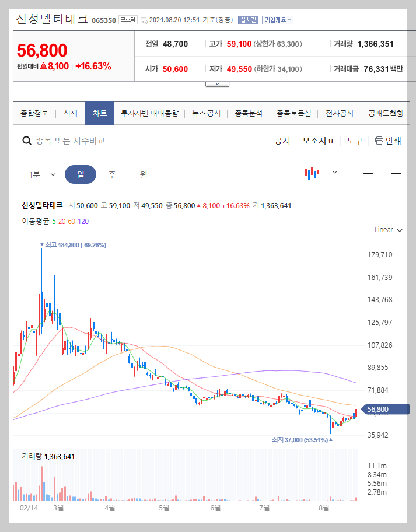Open the 도구 tools menu

click(x=355, y=141)
